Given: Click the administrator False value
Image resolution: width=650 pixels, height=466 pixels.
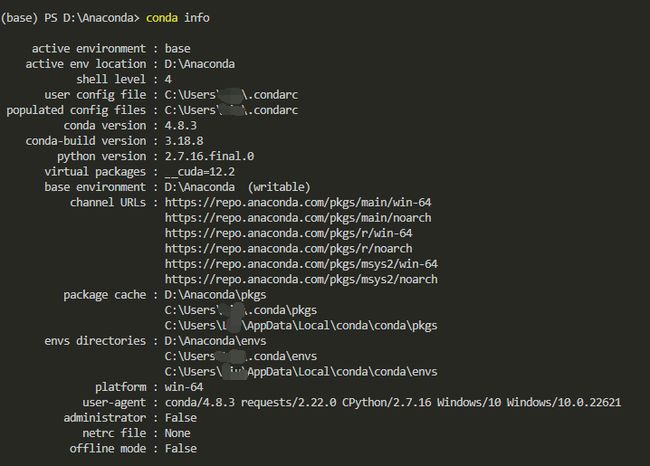Looking at the screenshot, I should pyautogui.click(x=180, y=417).
